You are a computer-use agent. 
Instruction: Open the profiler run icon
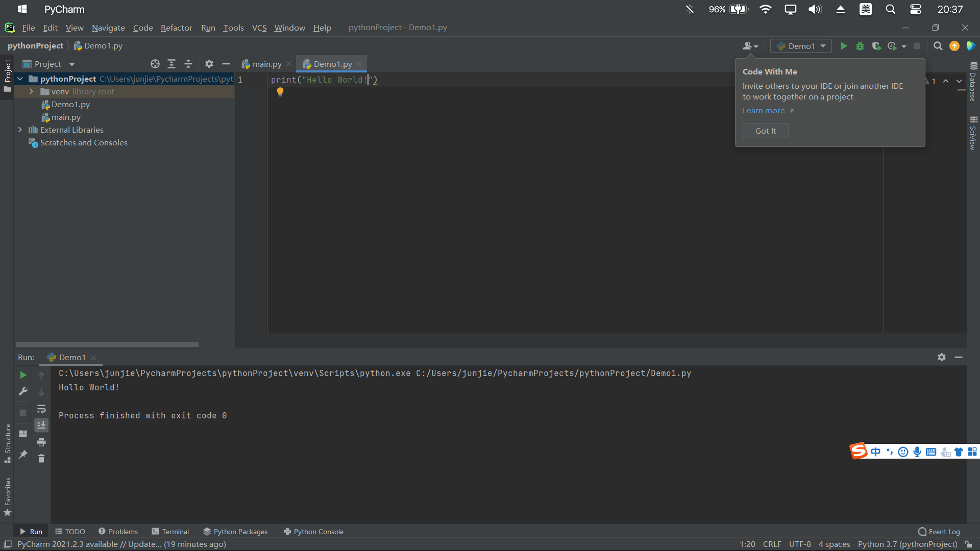tap(892, 46)
